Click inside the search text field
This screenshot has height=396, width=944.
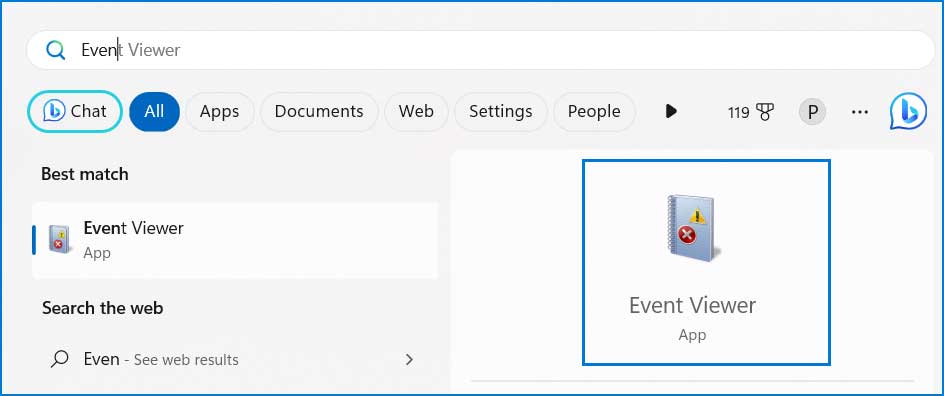click(x=480, y=50)
